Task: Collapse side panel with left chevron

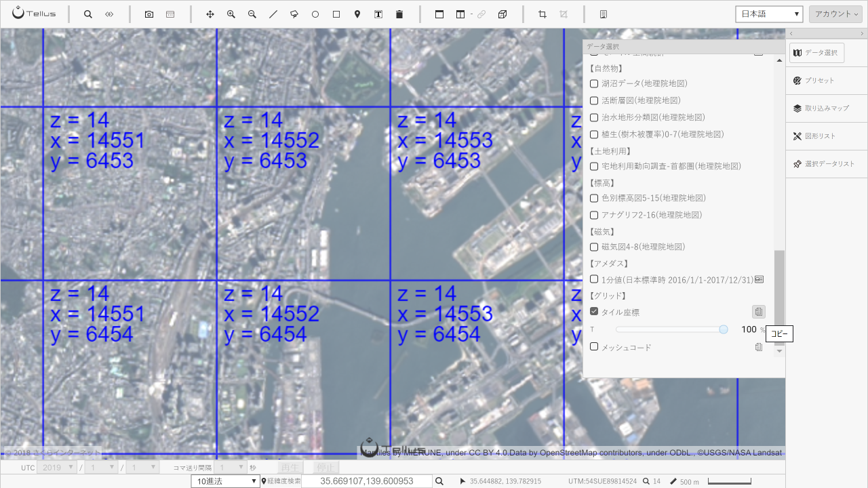Action: pyautogui.click(x=791, y=33)
